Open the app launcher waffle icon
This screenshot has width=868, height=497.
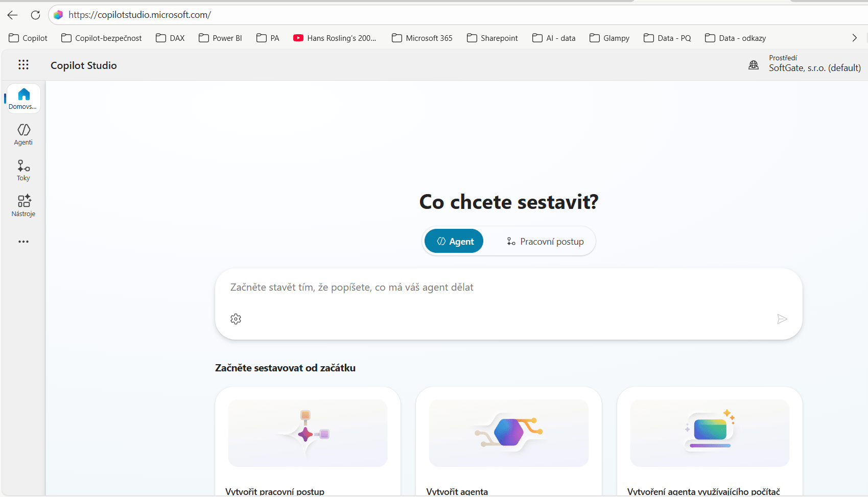(24, 65)
